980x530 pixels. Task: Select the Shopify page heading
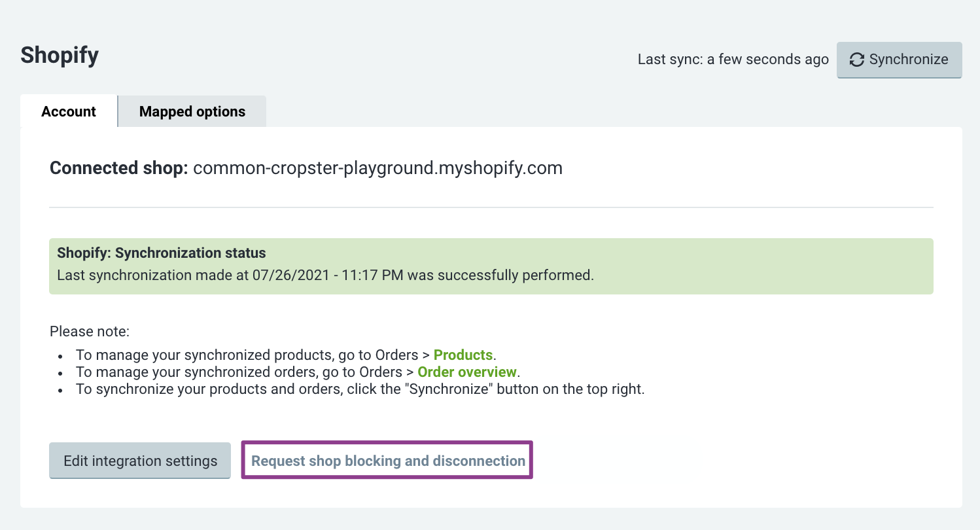tap(60, 55)
